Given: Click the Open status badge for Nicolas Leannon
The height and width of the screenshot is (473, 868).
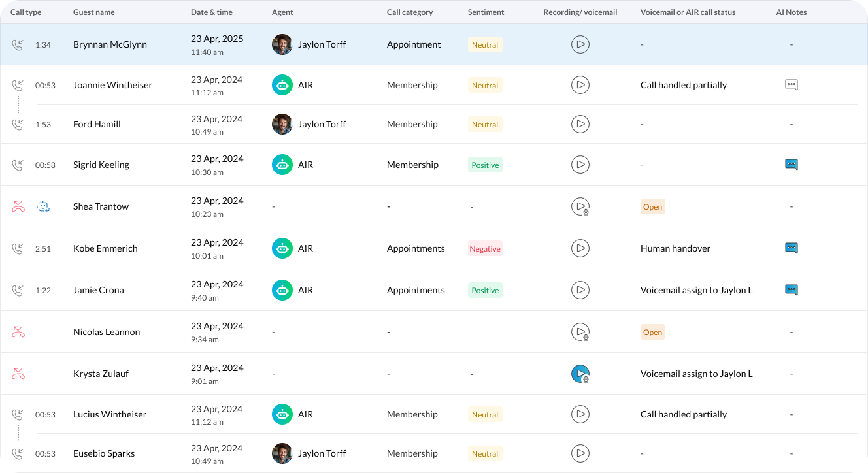Looking at the screenshot, I should (652, 333).
